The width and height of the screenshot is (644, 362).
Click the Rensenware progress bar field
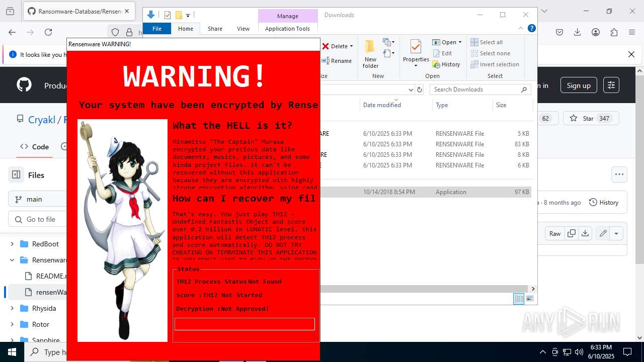[x=245, y=324]
